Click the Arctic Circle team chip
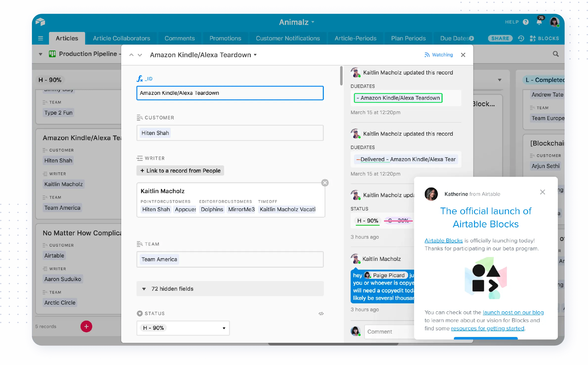The image size is (588, 365). (60, 303)
